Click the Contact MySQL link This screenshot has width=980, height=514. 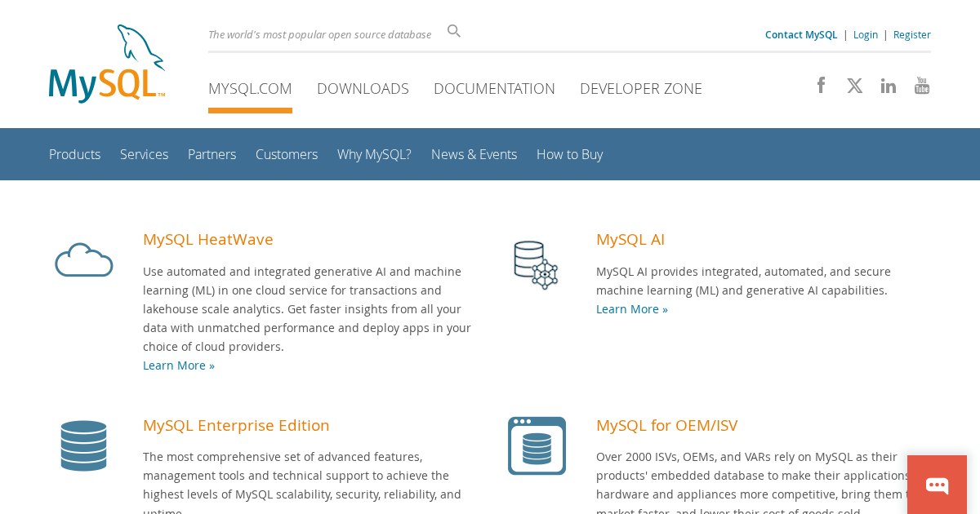click(801, 34)
